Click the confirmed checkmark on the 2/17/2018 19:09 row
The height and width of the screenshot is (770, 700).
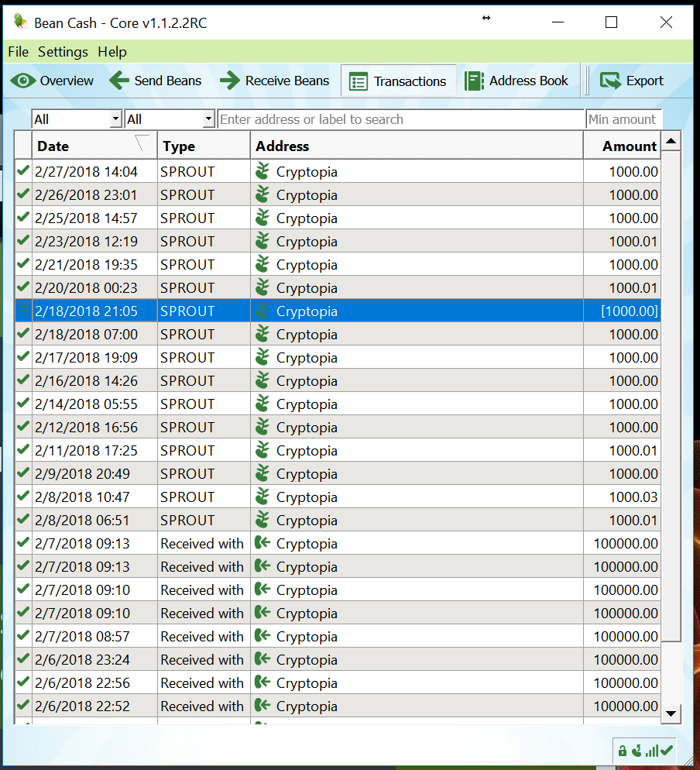[x=23, y=356]
